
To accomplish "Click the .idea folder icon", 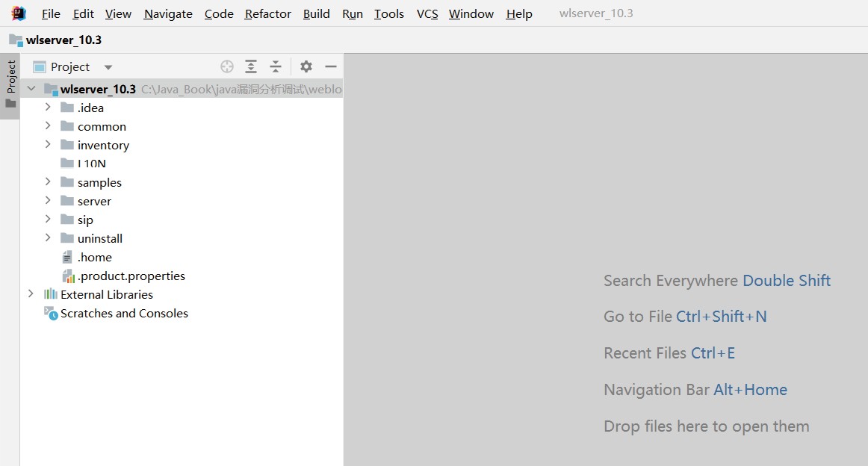I will point(67,107).
